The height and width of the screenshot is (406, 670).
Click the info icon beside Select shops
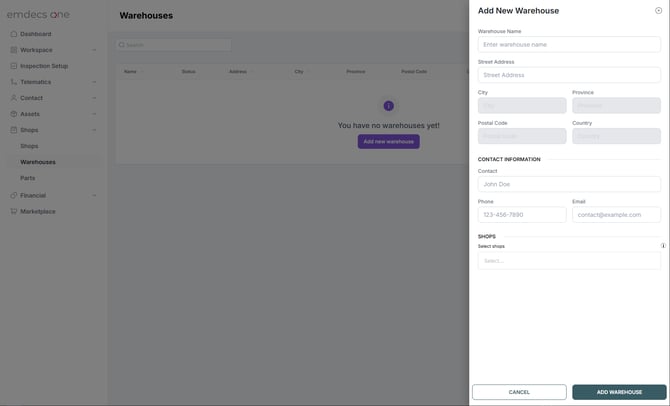coord(663,246)
